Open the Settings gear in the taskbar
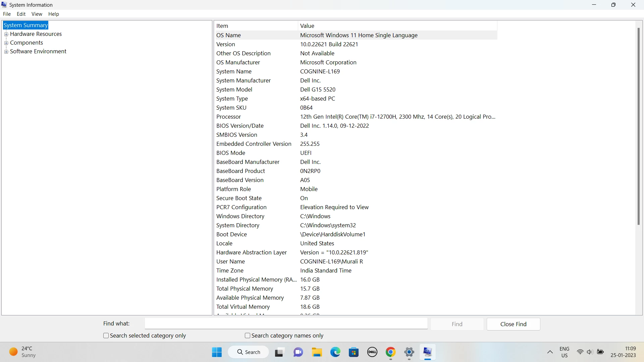 409,352
